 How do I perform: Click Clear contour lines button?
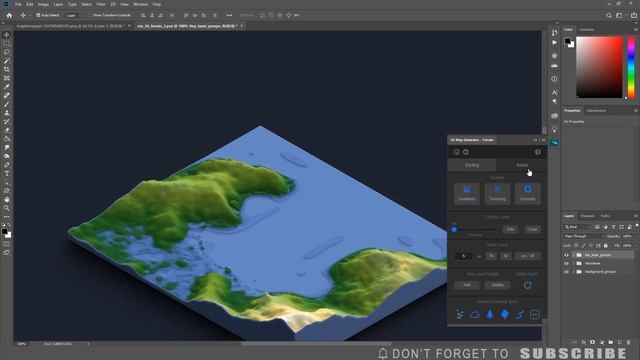tap(532, 229)
